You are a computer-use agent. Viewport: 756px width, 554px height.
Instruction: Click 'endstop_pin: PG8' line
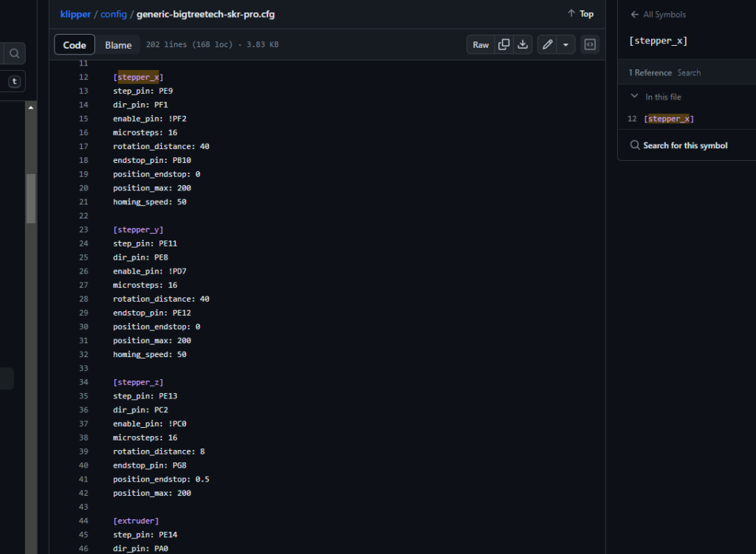[x=149, y=465]
